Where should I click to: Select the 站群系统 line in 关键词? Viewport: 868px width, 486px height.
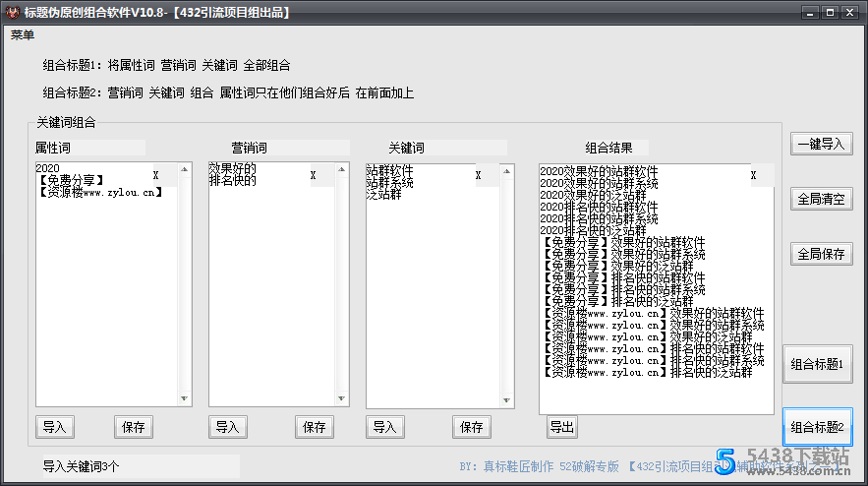pyautogui.click(x=389, y=182)
